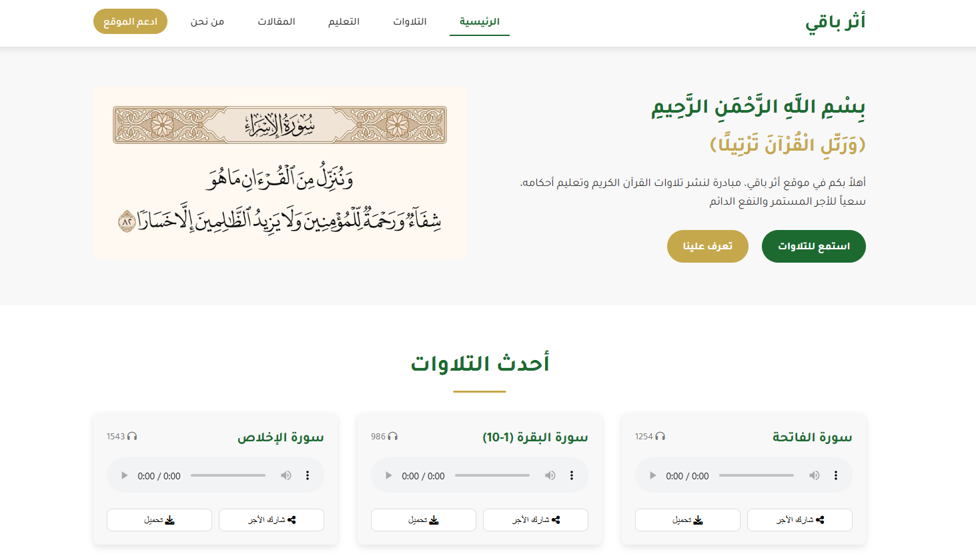This screenshot has height=560, width=976.
Task: Click the ادعم الموقع button
Action: [x=130, y=21]
